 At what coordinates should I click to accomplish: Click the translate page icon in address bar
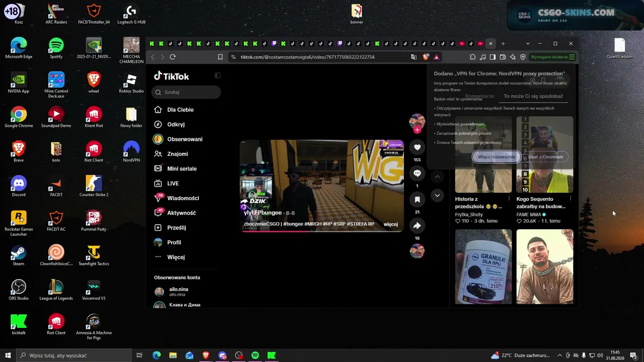tap(414, 57)
